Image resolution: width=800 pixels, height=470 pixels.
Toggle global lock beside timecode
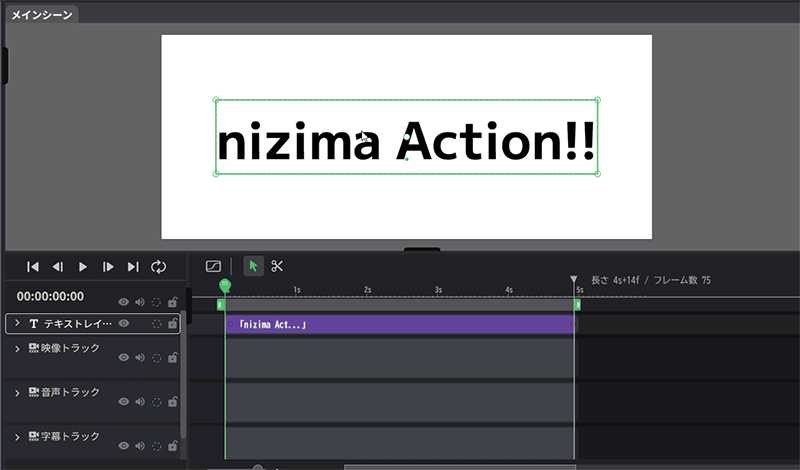pos(172,302)
